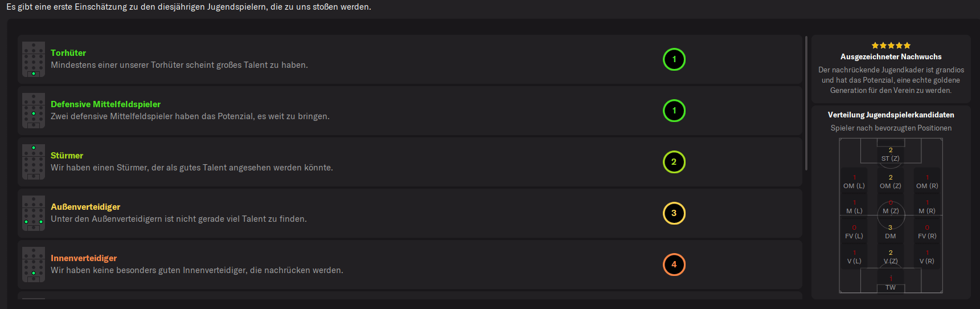Select the M (R) position box
Image resolution: width=980 pixels, height=309 pixels.
[x=927, y=207]
